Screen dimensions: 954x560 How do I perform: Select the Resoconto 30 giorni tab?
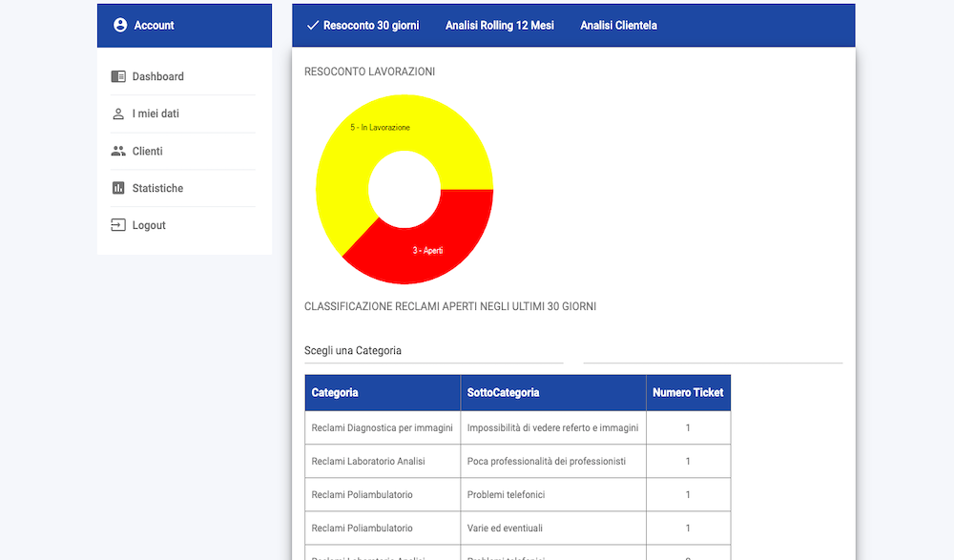click(x=370, y=26)
